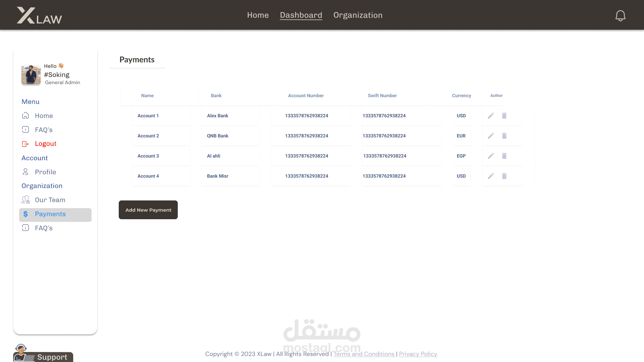Open the Privacy Policy link
This screenshot has width=644, height=362.
418,354
